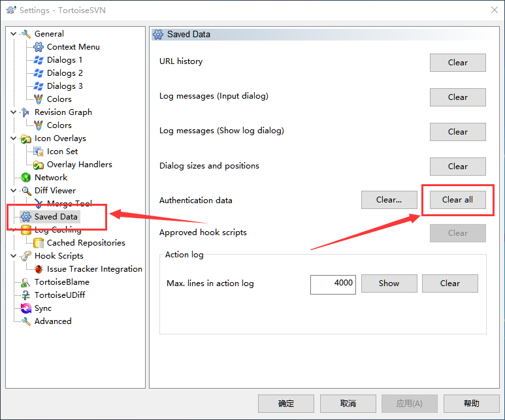This screenshot has width=505, height=420.
Task: Collapse the Diff Viewer tree node
Action: pos(13,190)
